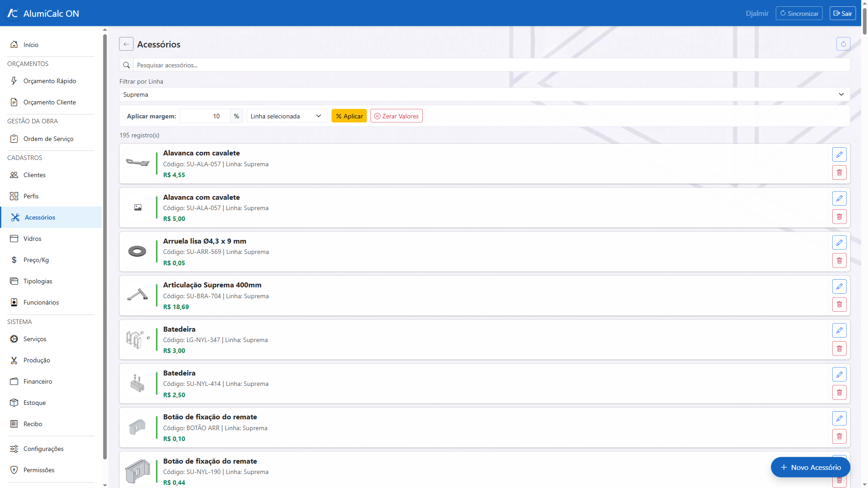Go to Vidros in the sidebar
The height and width of the screenshot is (488, 868).
(x=51, y=239)
